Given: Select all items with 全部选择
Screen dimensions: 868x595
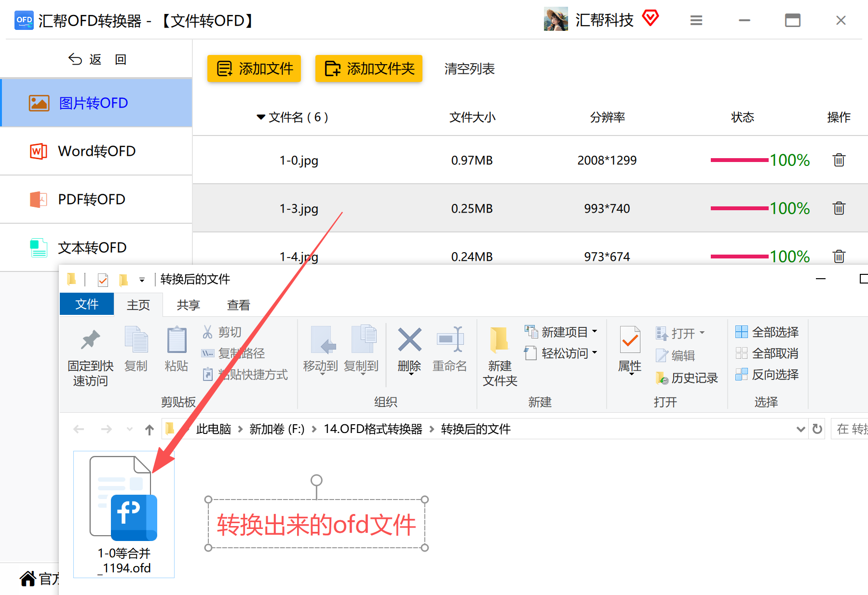Looking at the screenshot, I should (767, 332).
